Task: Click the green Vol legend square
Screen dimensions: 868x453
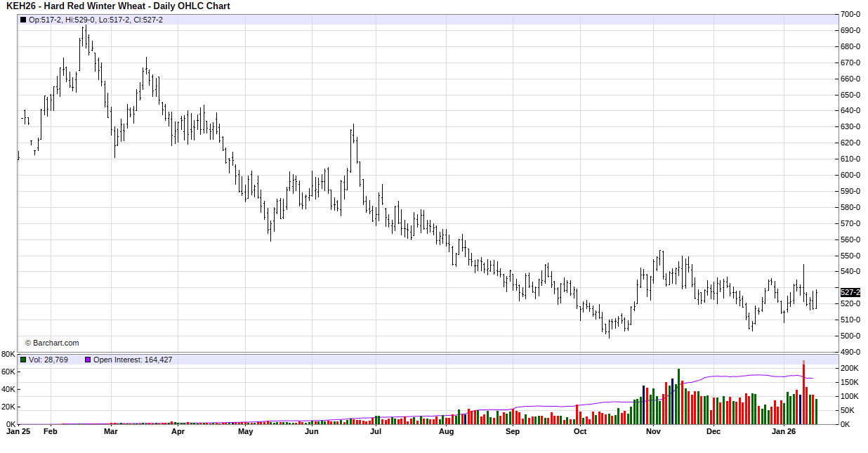Action: (x=23, y=360)
